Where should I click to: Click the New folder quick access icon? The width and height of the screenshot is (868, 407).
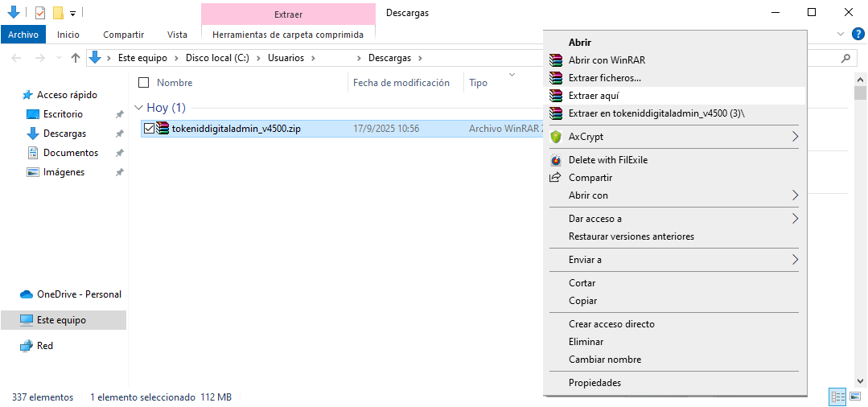click(x=58, y=13)
